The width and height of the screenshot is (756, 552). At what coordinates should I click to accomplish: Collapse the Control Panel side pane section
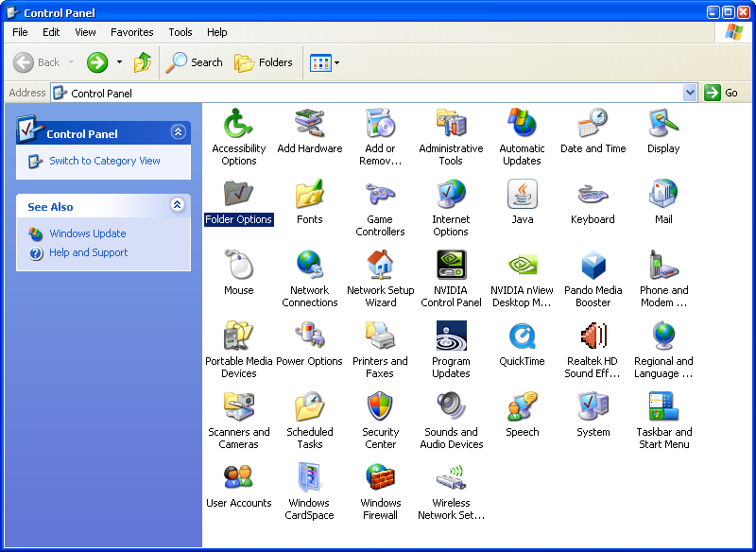click(x=178, y=131)
